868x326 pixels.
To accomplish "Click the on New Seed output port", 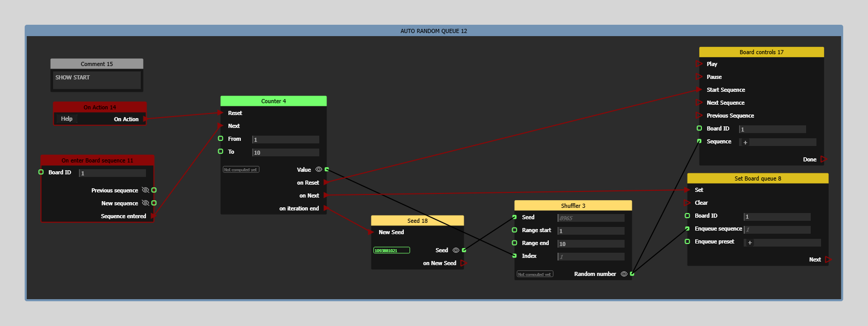I will 463,263.
